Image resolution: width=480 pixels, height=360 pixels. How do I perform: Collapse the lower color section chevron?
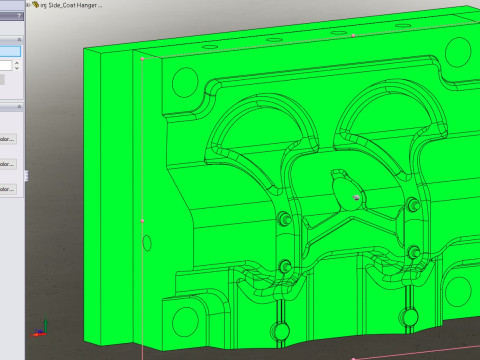point(19,106)
